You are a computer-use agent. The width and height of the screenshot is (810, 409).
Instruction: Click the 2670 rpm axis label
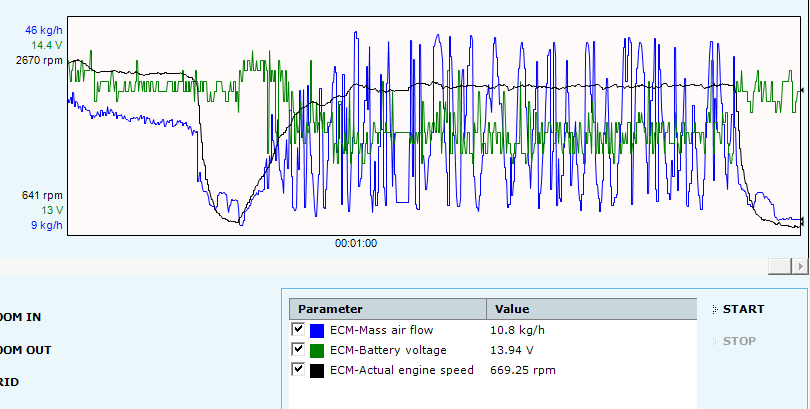point(40,60)
